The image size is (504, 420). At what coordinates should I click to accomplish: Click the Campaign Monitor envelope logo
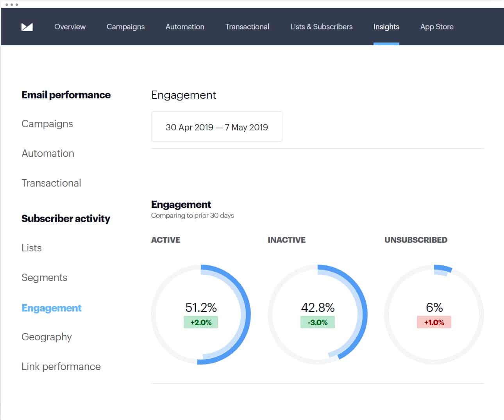pos(27,27)
